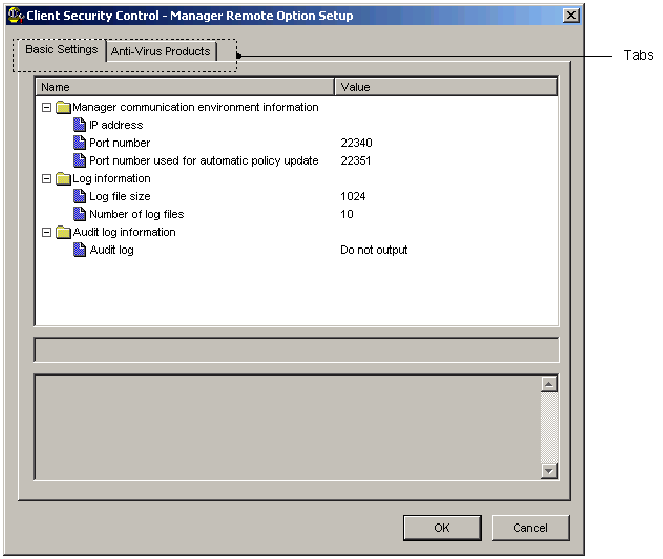
Task: Click the Port number document icon
Action: point(79,142)
